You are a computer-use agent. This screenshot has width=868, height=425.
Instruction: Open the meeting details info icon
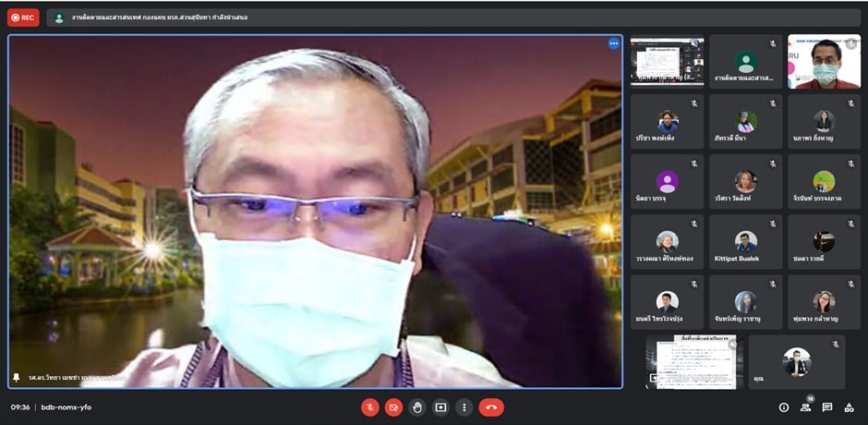784,407
